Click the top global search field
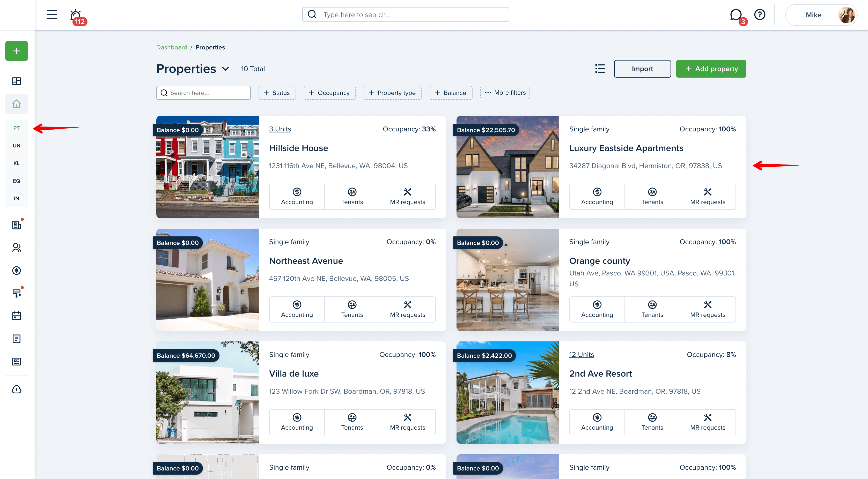Screen dimensions: 868x479 tap(406, 14)
